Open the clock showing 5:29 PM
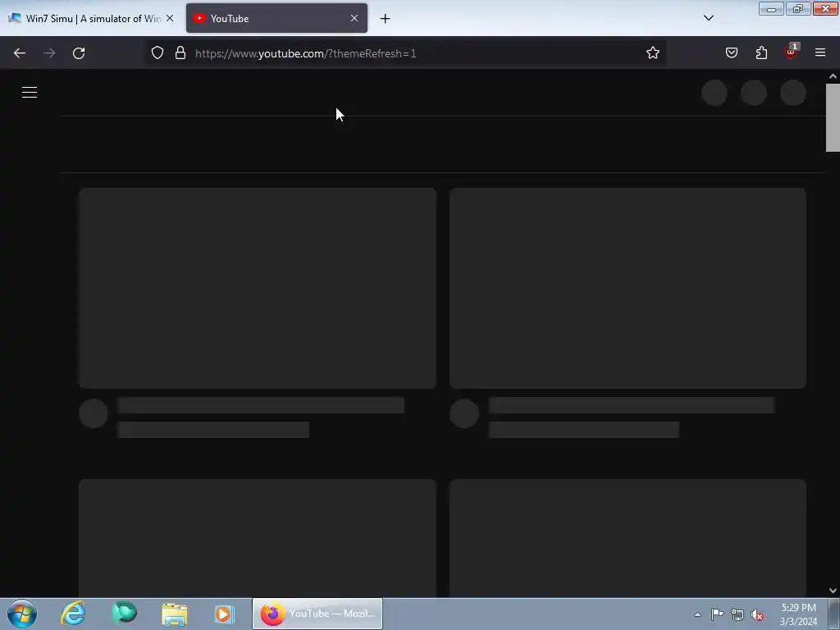The height and width of the screenshot is (630, 840). [x=798, y=614]
